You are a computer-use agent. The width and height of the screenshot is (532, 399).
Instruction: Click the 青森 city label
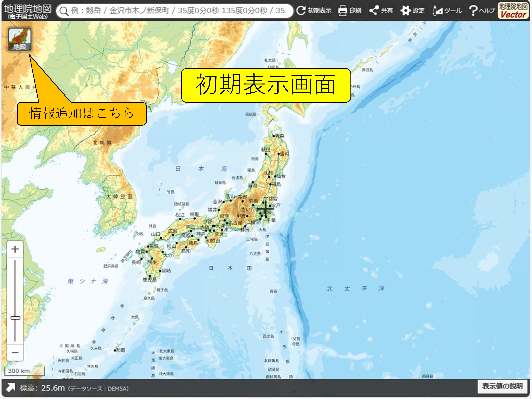280,136
